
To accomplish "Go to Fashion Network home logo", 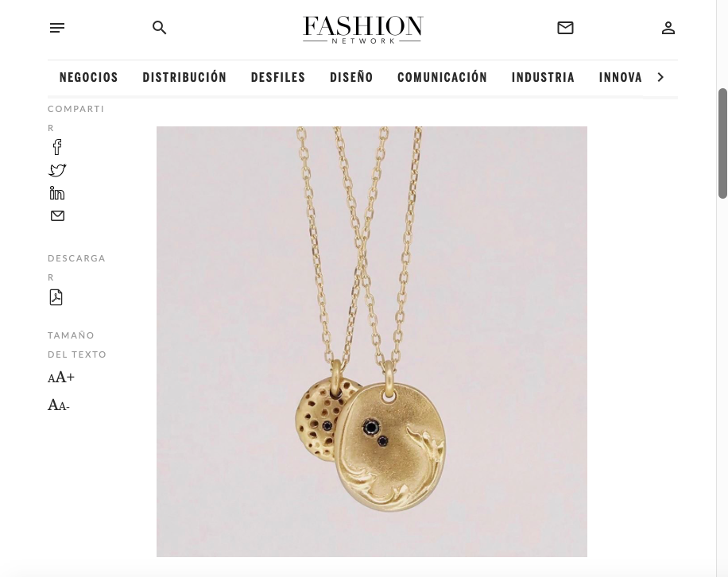I will click(x=362, y=29).
